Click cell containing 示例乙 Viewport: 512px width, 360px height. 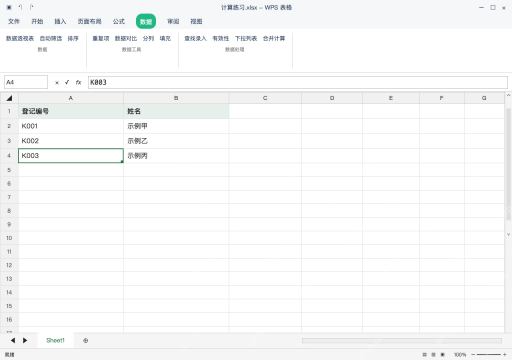pos(176,141)
